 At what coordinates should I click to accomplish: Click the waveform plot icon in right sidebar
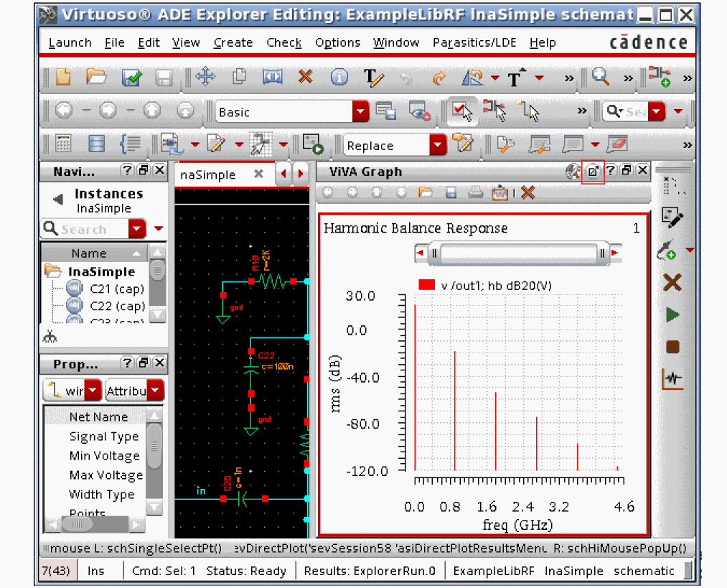tap(672, 378)
